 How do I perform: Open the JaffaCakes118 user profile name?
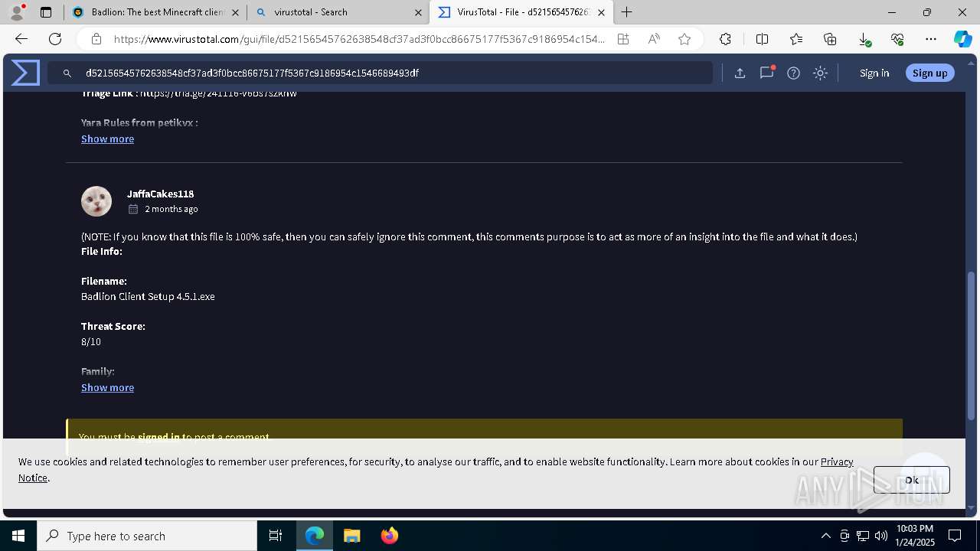point(160,194)
